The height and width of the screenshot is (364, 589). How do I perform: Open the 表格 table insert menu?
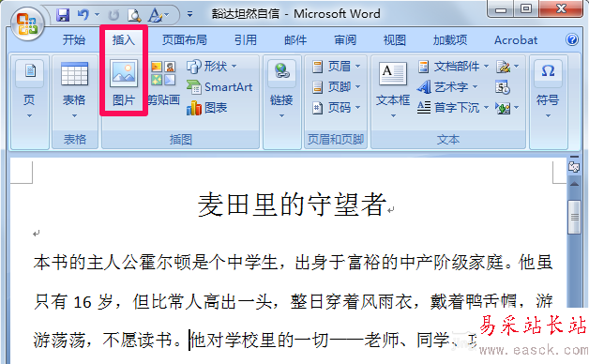[74, 90]
